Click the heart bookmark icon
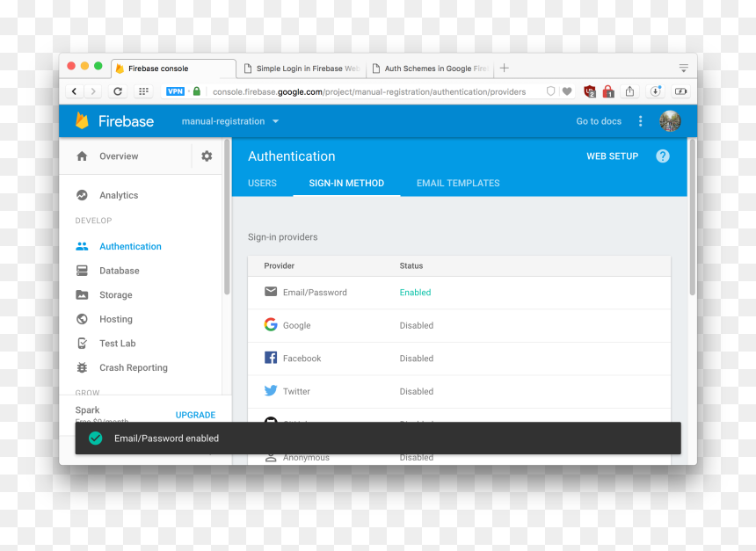 pos(567,91)
